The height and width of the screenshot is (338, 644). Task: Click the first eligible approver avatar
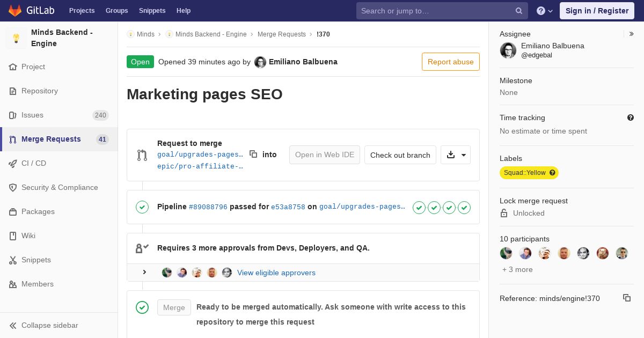[x=167, y=273]
